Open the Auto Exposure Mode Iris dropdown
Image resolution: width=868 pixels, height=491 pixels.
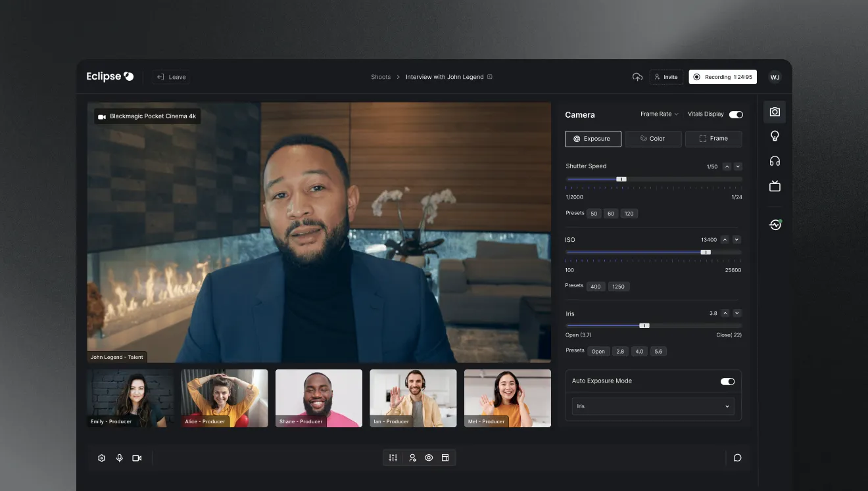pyautogui.click(x=652, y=406)
